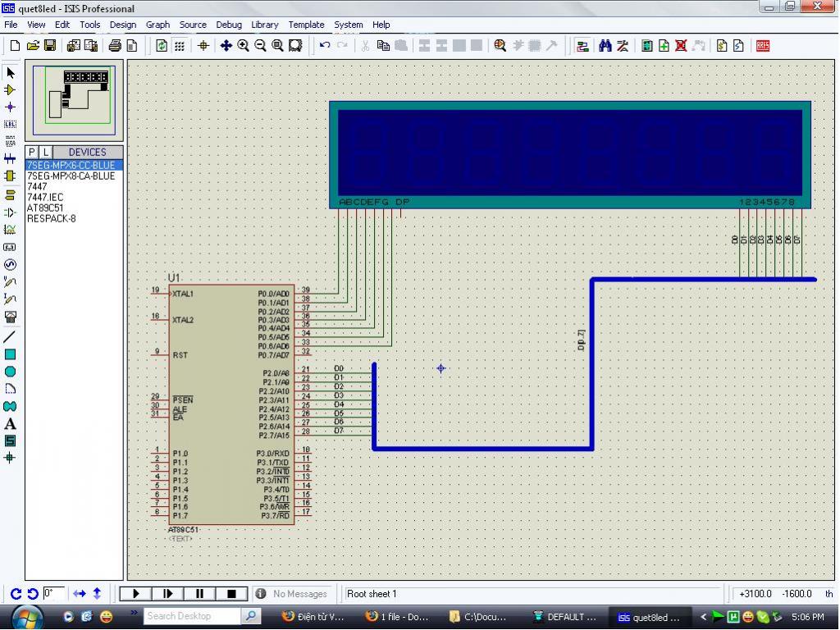Select AT89C51 in the devices list

coord(45,208)
